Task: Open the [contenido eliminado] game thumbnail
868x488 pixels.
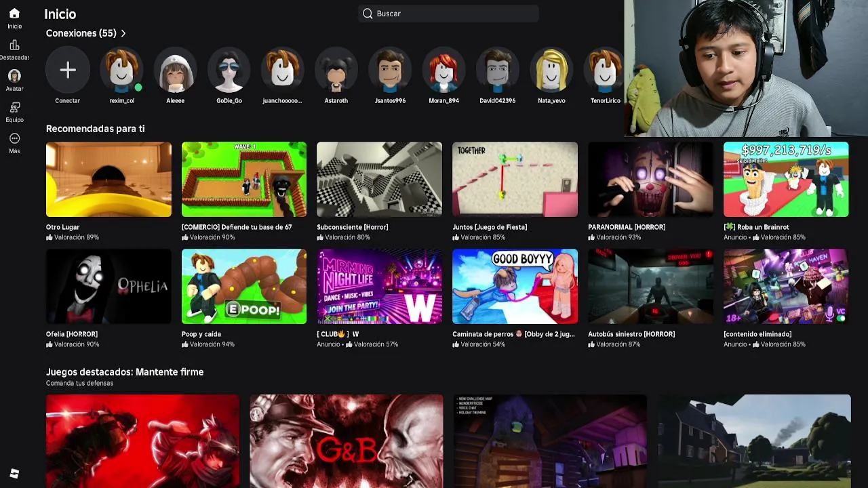Action: (786, 287)
